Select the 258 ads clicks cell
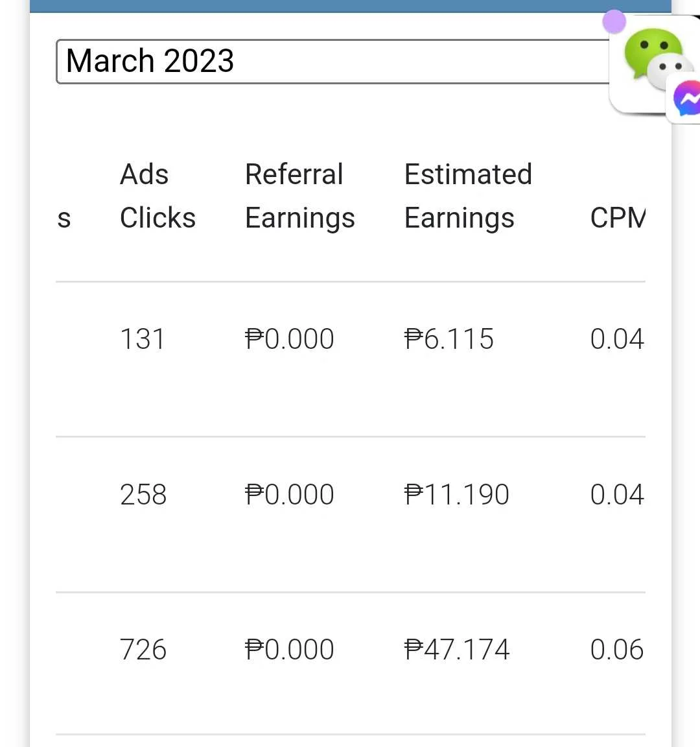This screenshot has height=747, width=700. [x=143, y=495]
